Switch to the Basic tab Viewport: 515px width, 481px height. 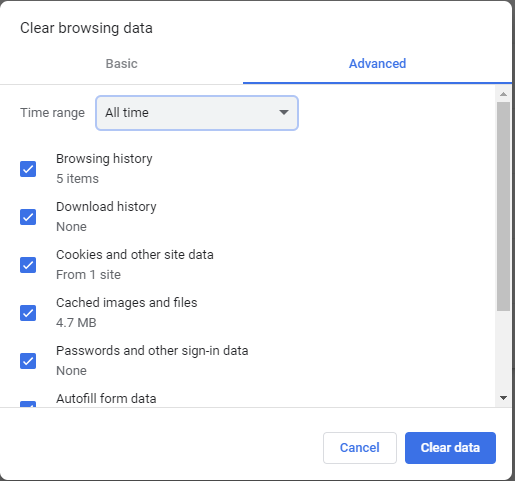click(x=121, y=64)
